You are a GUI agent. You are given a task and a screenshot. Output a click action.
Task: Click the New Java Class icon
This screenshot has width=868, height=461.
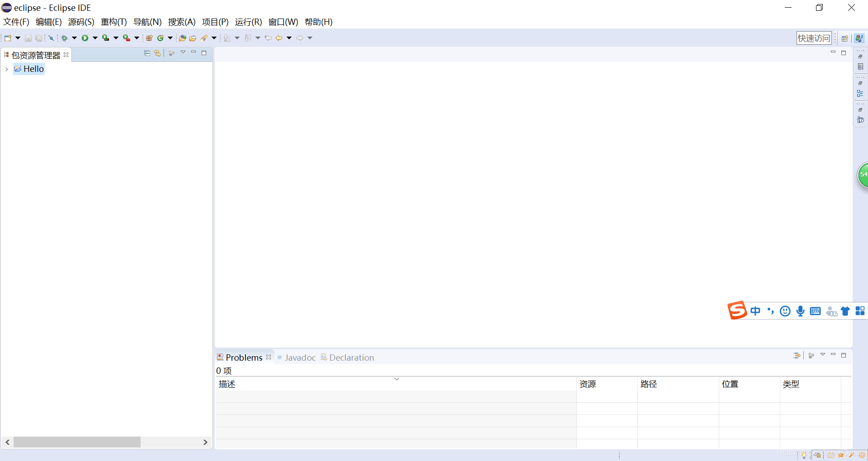tap(160, 38)
